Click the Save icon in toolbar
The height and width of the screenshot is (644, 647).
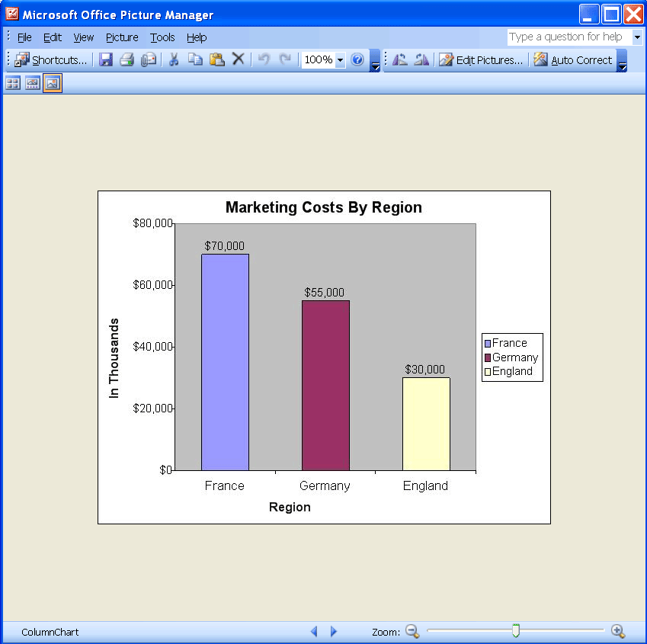[x=106, y=59]
